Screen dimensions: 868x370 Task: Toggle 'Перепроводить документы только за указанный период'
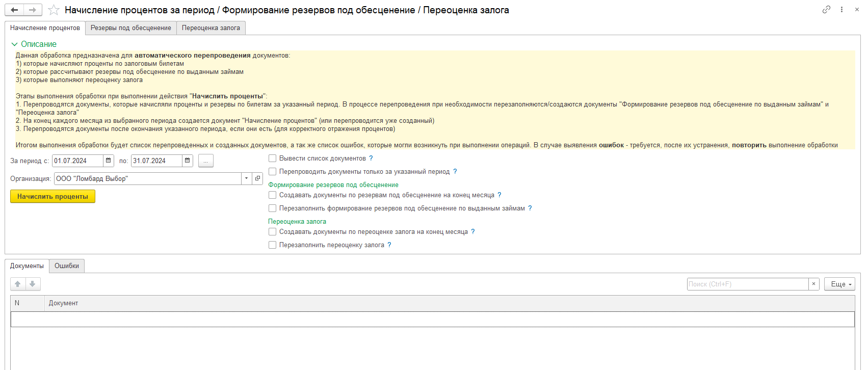(x=273, y=172)
